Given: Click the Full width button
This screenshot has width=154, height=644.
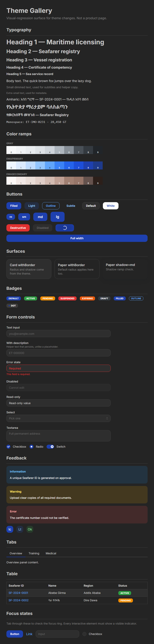Looking at the screenshot, I should coord(77,238).
